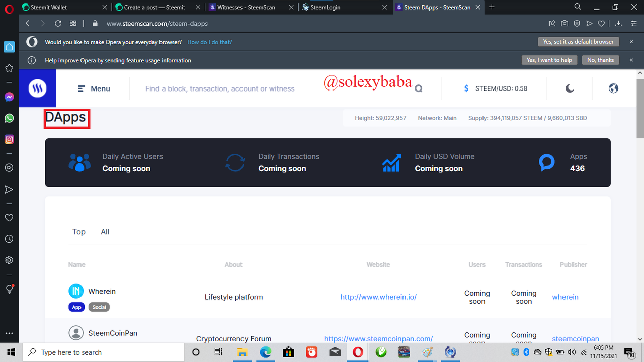
Task: Open sidebar settings gear icon
Action: 9,260
